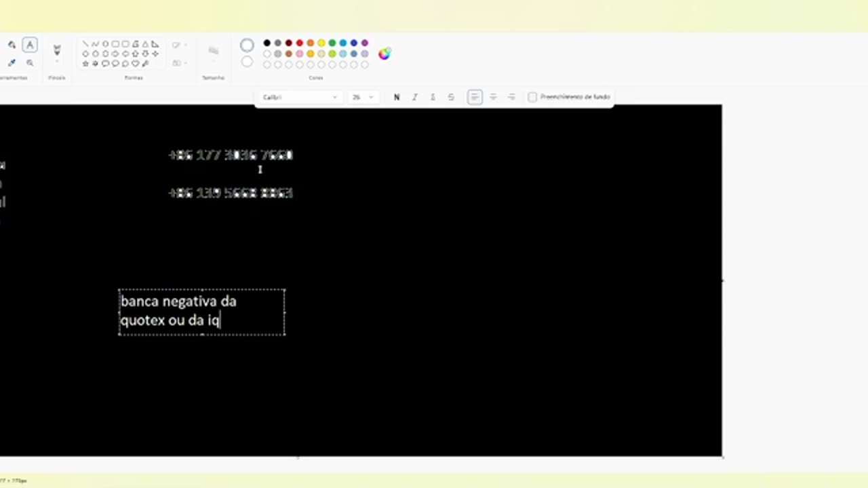Screen dimensions: 868x488
Task: Open the shape Fill dropdown
Action: (x=179, y=63)
